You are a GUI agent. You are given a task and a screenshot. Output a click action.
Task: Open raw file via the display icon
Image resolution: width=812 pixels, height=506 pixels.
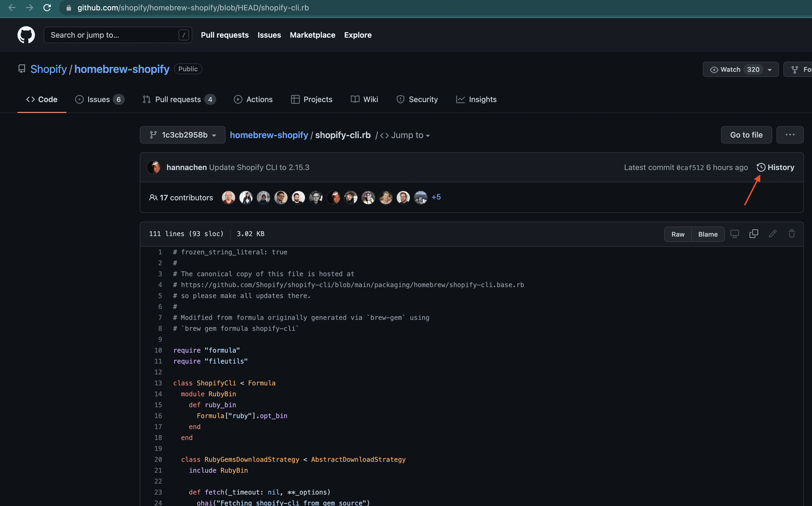(x=734, y=234)
